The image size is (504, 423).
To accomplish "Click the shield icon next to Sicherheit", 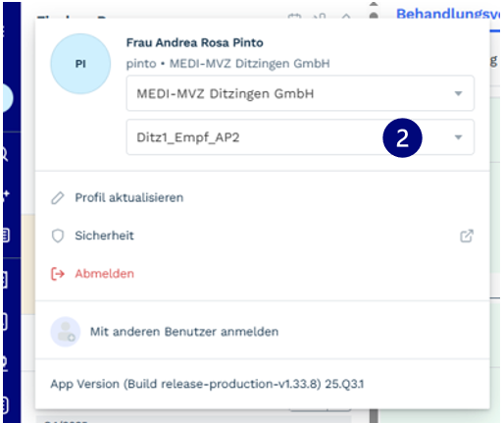I will (x=58, y=236).
